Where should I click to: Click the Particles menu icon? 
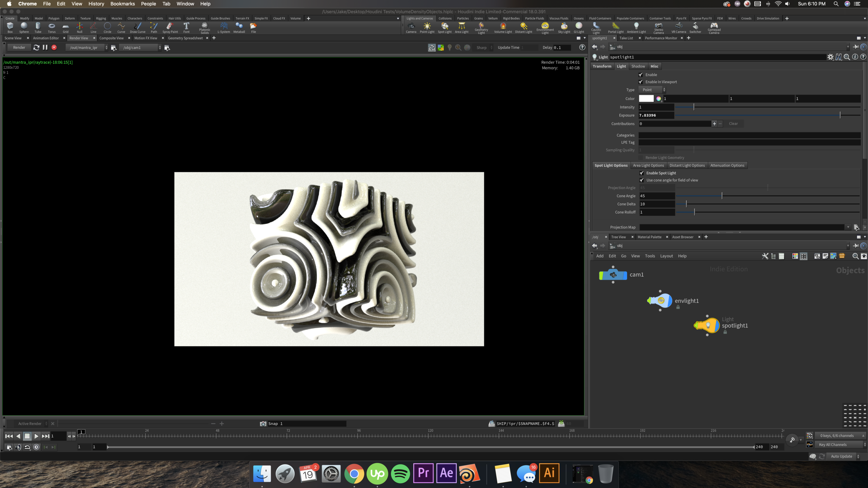pos(463,18)
